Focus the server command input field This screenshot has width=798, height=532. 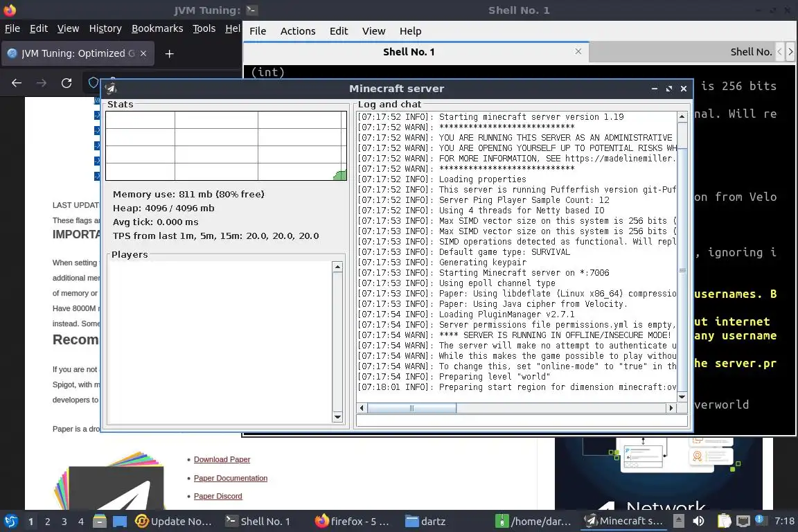522,420
